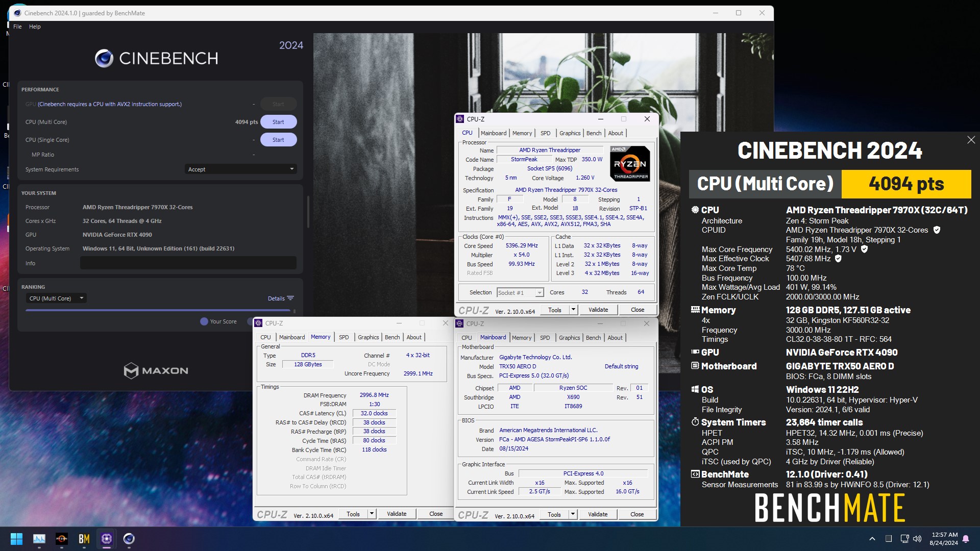The height and width of the screenshot is (551, 980).
Task: Click the System Timers stopwatch icon
Action: tap(695, 422)
